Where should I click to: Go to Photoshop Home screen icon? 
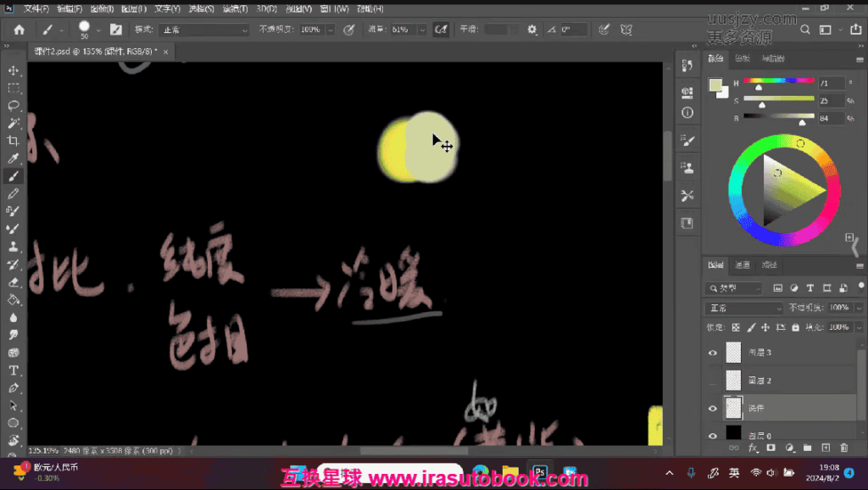coord(19,30)
